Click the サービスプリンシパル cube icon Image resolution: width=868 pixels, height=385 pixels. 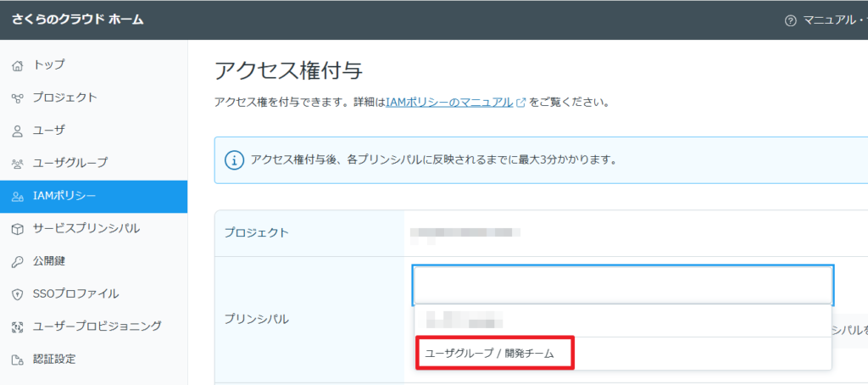(17, 229)
